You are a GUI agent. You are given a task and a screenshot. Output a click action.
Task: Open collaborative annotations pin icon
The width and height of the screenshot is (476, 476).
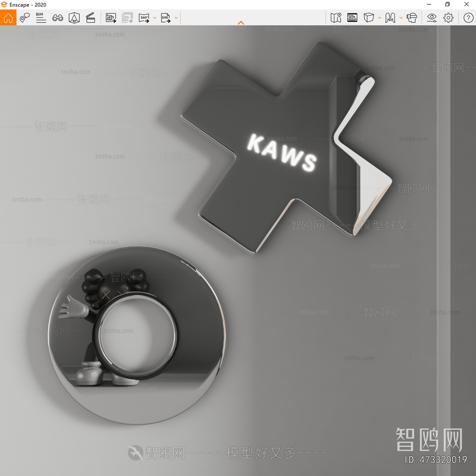[25, 18]
